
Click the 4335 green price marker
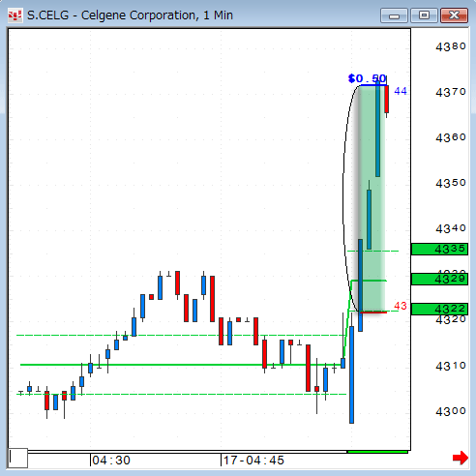pos(439,249)
